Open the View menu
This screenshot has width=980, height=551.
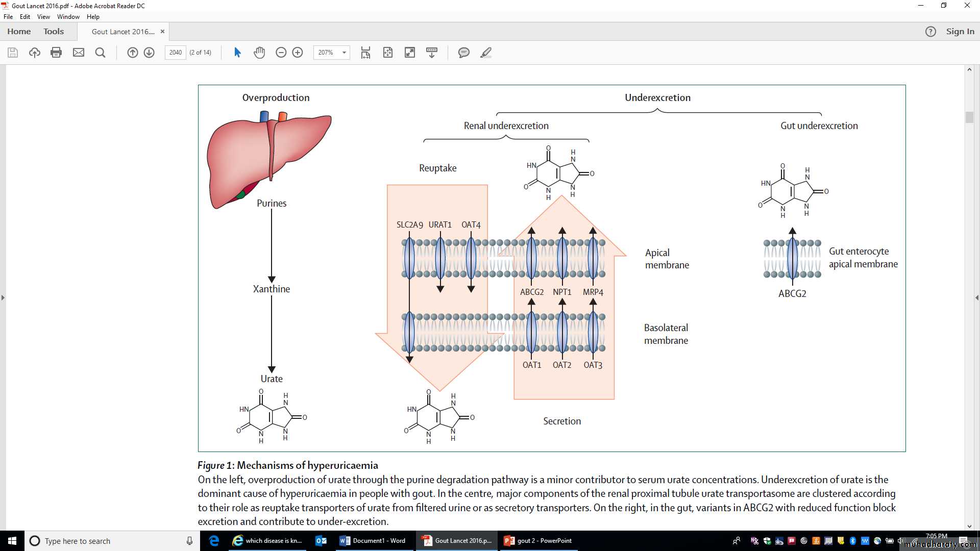click(43, 17)
